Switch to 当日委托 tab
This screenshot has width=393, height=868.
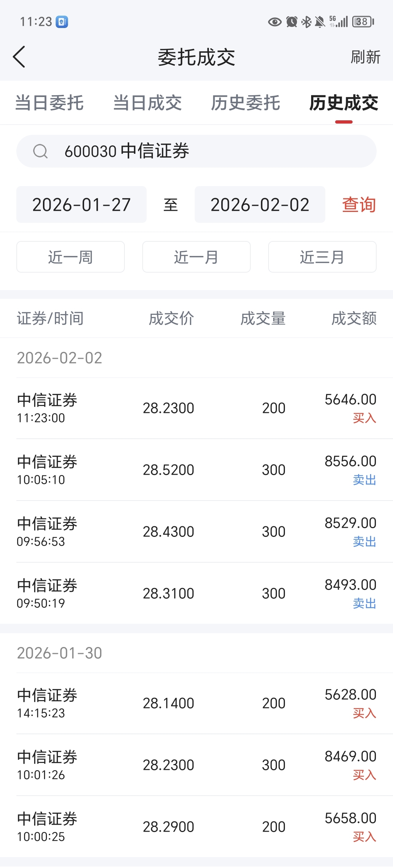(49, 103)
